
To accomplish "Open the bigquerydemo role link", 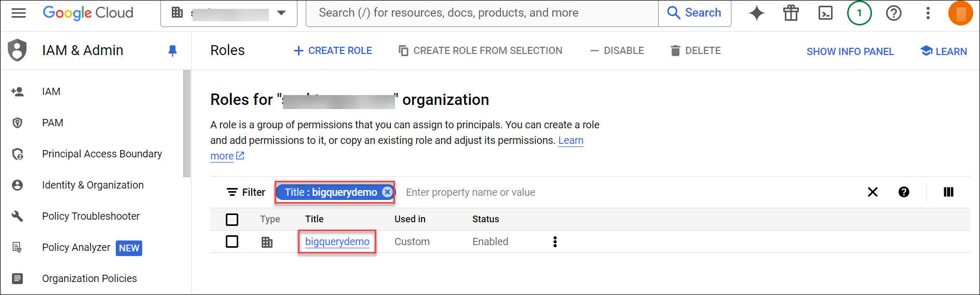I will [x=337, y=242].
